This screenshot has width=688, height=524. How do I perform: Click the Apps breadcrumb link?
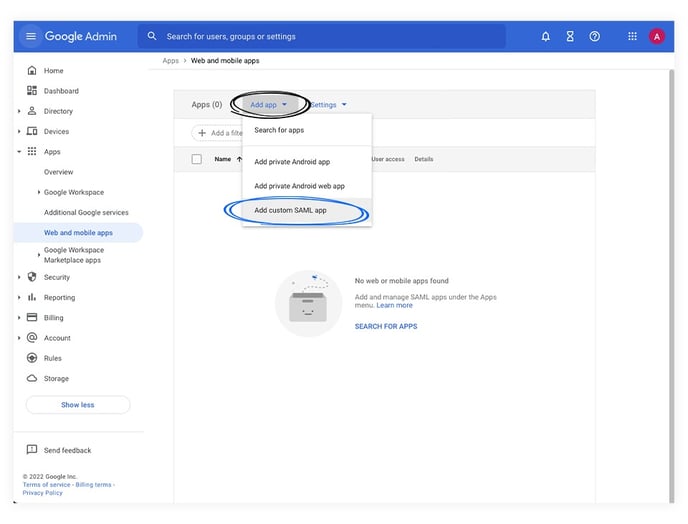point(170,61)
